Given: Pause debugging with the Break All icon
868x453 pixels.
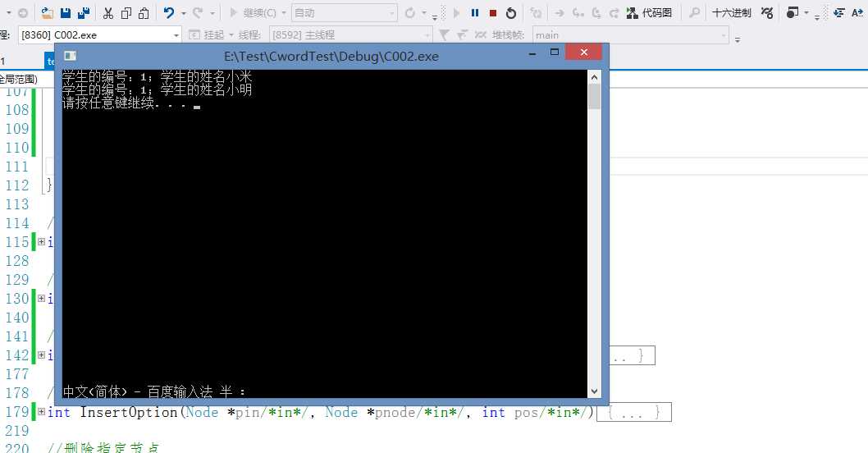Looking at the screenshot, I should pos(475,13).
